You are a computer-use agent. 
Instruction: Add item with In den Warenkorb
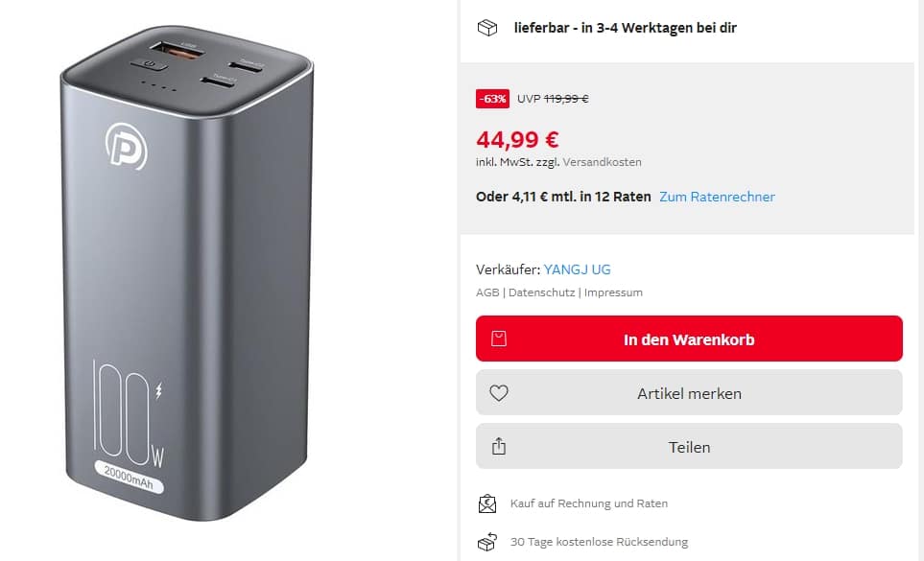[689, 339]
